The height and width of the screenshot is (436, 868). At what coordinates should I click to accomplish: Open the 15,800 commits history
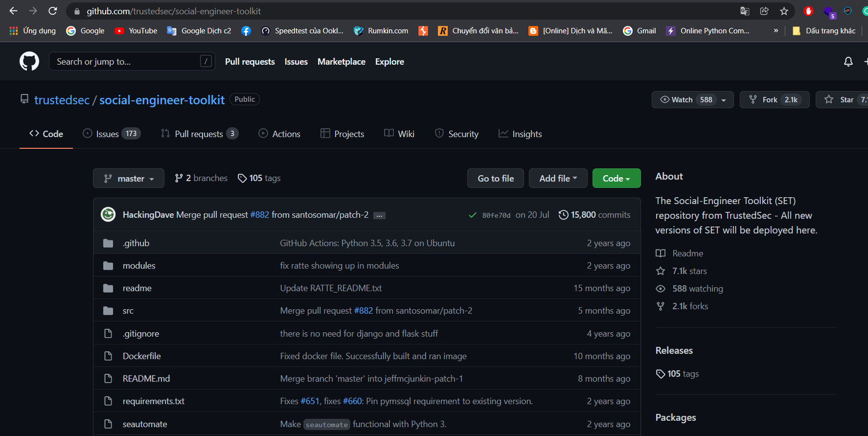pos(594,215)
